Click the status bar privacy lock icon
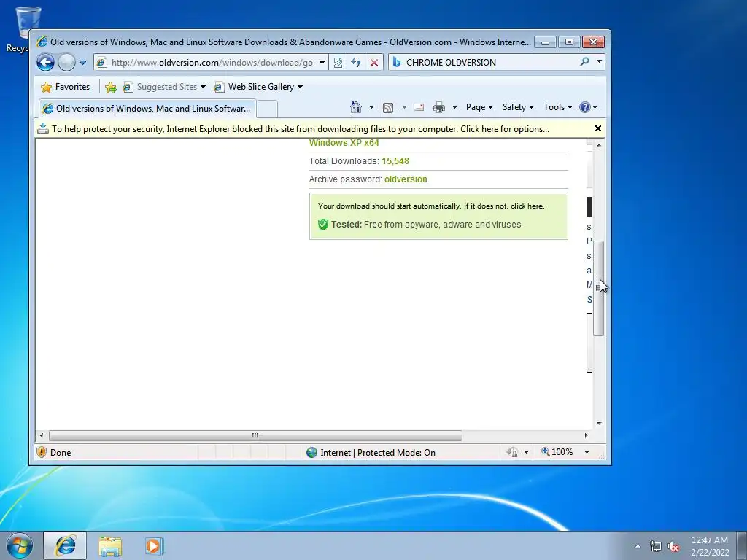Viewport: 747px width, 560px height. tap(513, 452)
